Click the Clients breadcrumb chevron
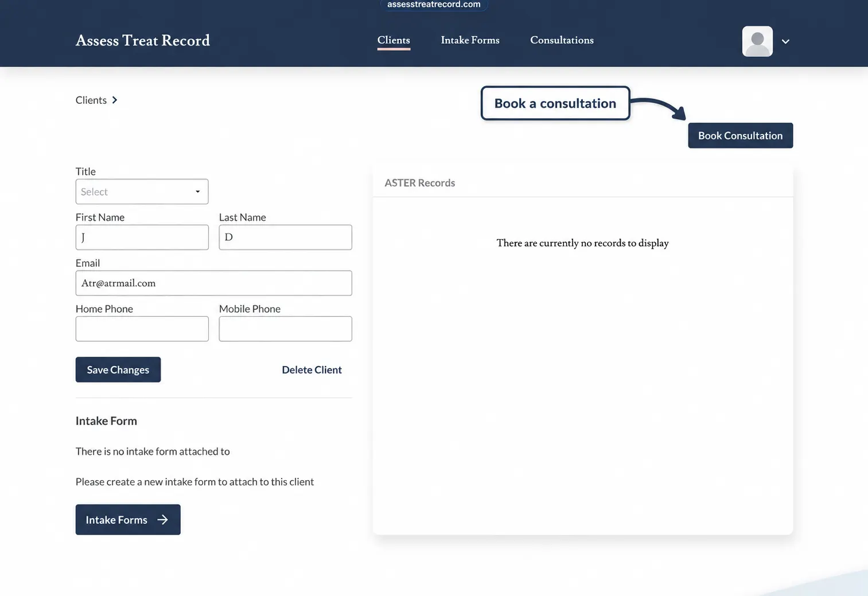 click(x=115, y=100)
